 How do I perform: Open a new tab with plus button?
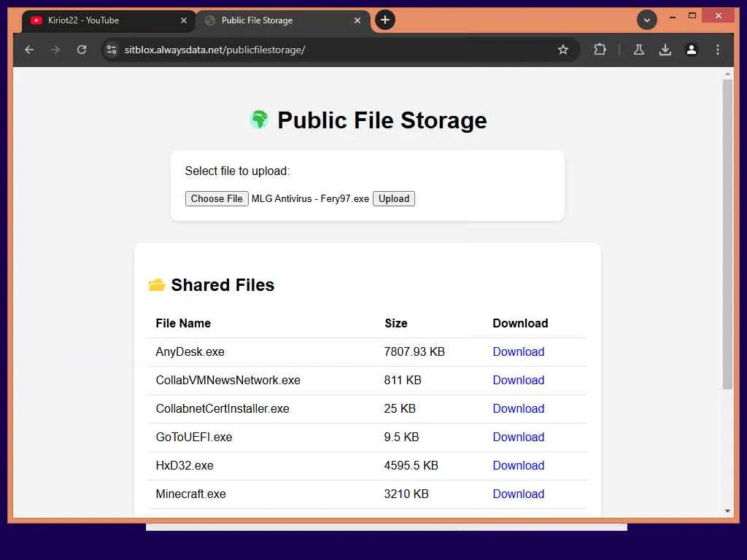point(385,20)
